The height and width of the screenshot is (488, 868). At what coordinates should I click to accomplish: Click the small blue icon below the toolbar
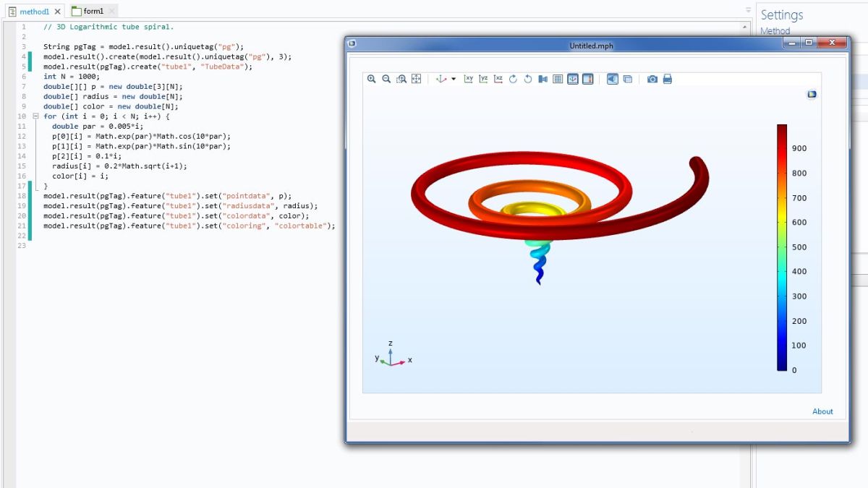coord(812,94)
